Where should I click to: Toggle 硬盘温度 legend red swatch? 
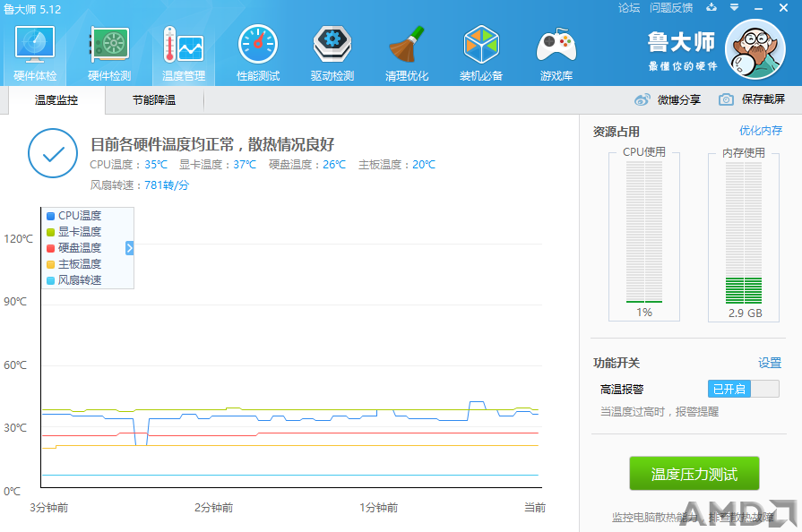(x=51, y=248)
